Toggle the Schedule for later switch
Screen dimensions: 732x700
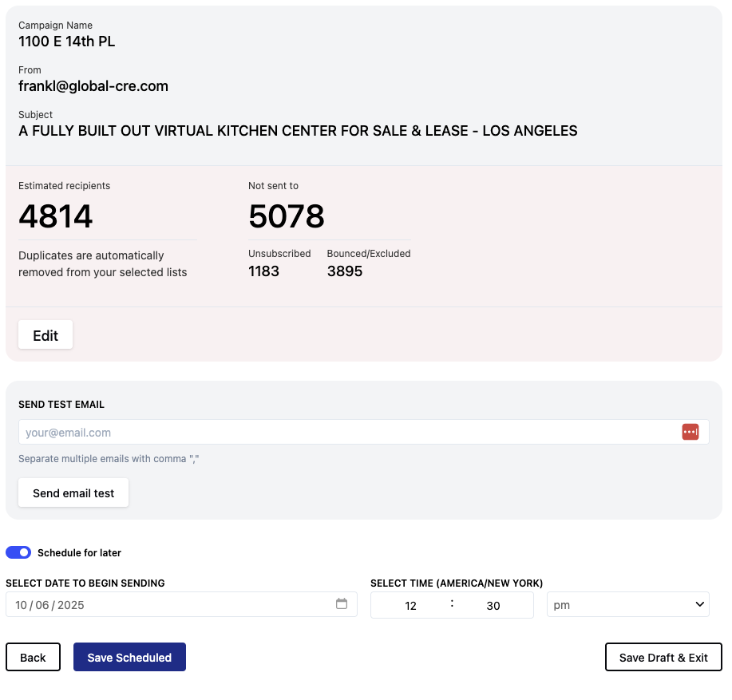[18, 552]
